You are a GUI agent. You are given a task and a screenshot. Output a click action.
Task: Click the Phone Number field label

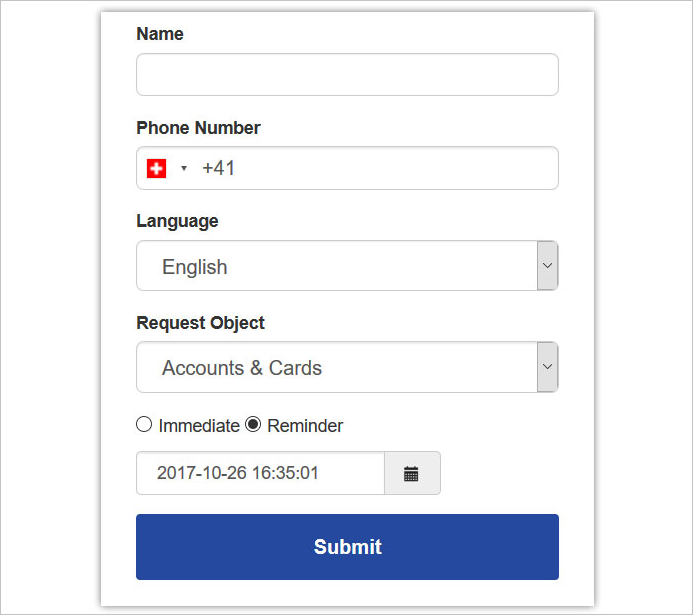pos(198,128)
